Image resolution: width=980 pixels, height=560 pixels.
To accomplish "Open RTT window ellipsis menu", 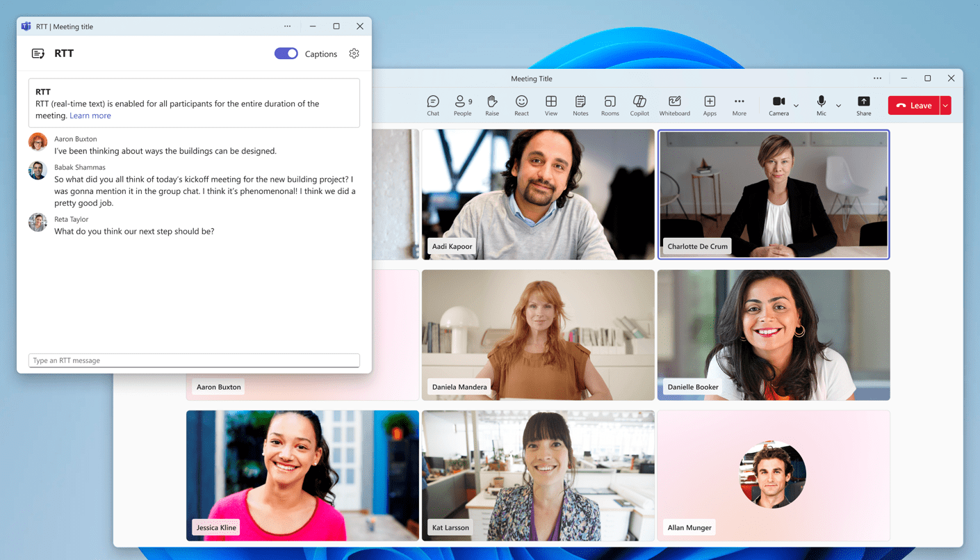I will pos(287,26).
